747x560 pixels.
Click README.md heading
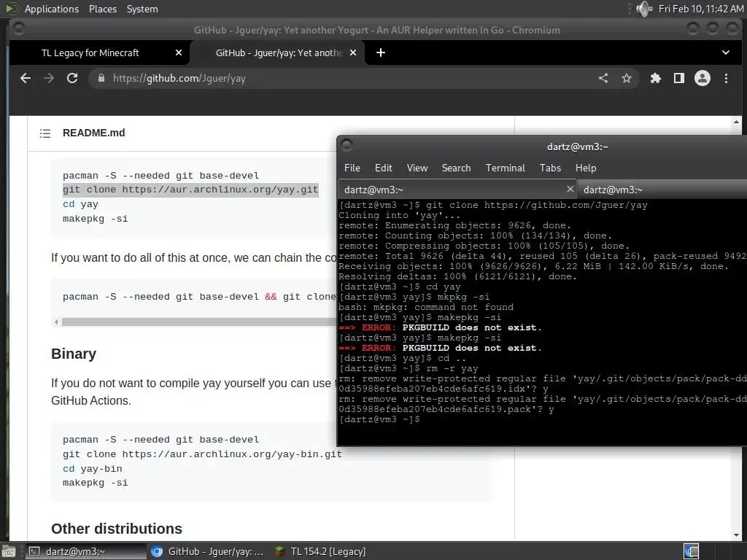click(x=94, y=133)
